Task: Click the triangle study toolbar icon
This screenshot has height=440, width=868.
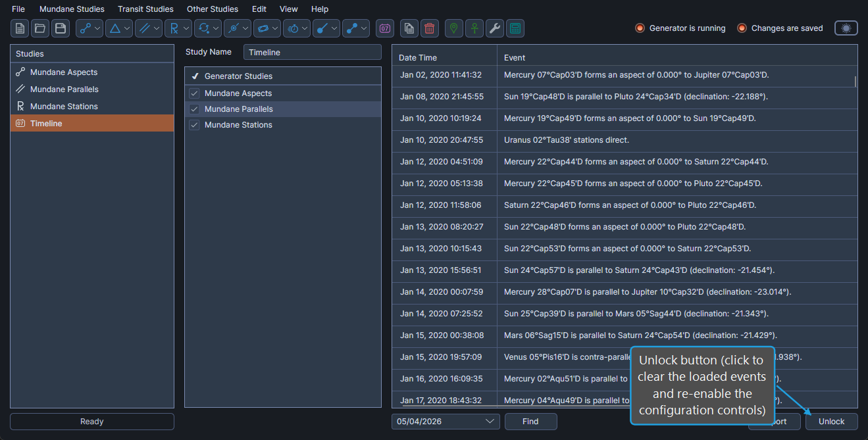Action: (x=115, y=28)
